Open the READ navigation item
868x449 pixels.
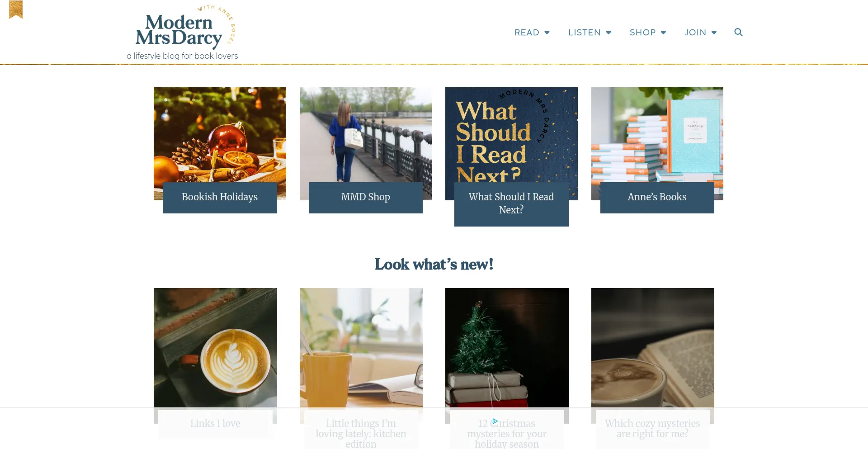[527, 33]
